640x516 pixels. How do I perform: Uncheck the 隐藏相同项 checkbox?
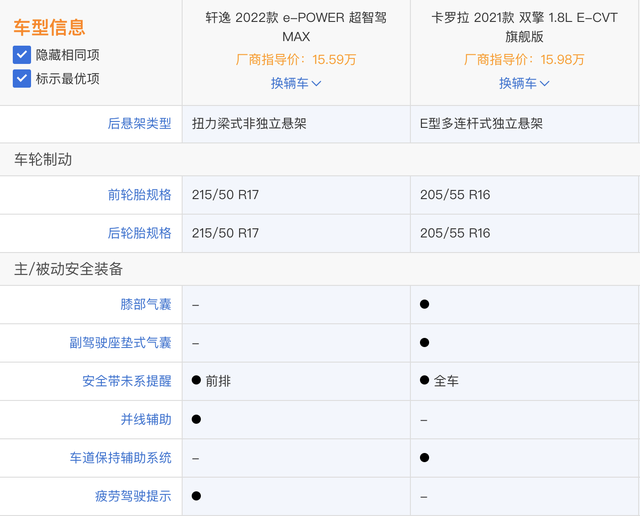(22, 55)
